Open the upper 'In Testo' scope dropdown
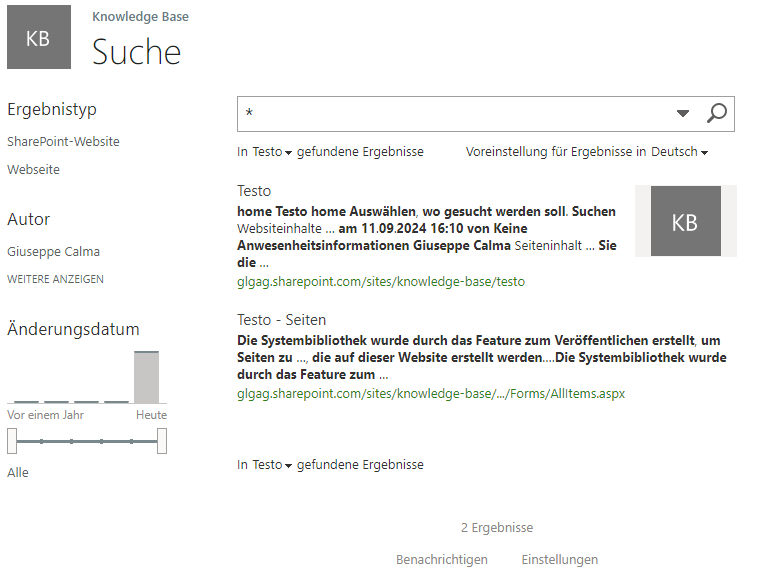Screen dimensions: 771x588 pyautogui.click(x=272, y=152)
